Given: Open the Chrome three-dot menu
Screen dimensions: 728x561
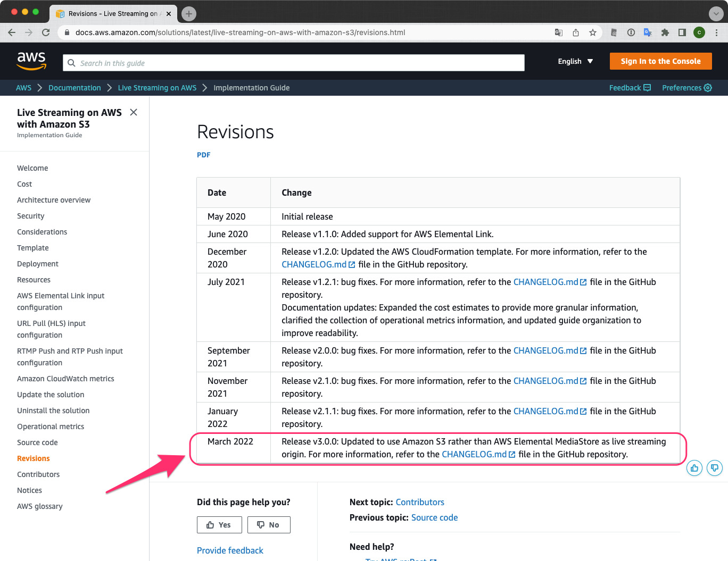Looking at the screenshot, I should [x=716, y=32].
